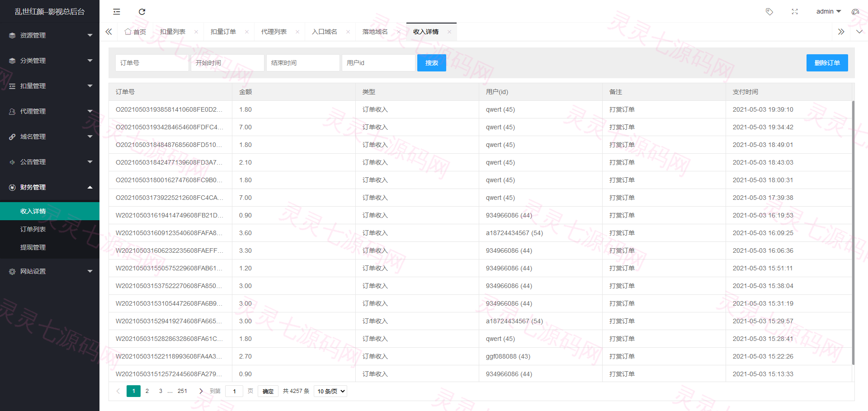
Task: Open the tag icon in the top bar
Action: coord(769,12)
